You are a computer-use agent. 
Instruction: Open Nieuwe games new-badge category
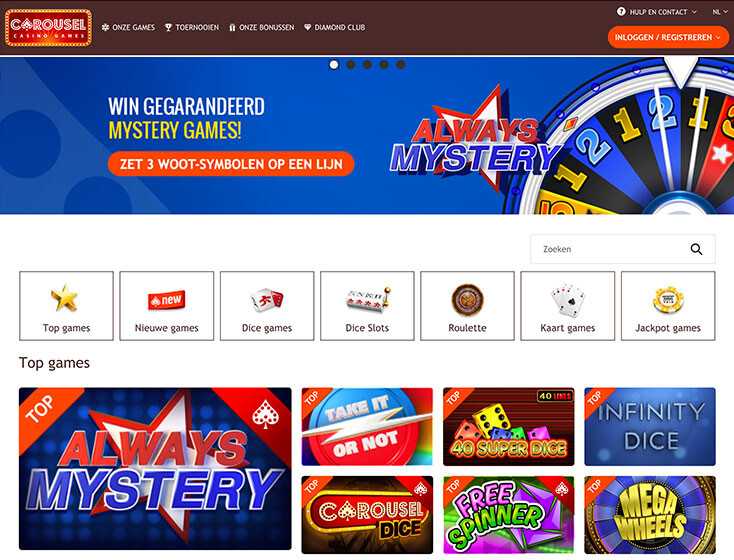167,306
